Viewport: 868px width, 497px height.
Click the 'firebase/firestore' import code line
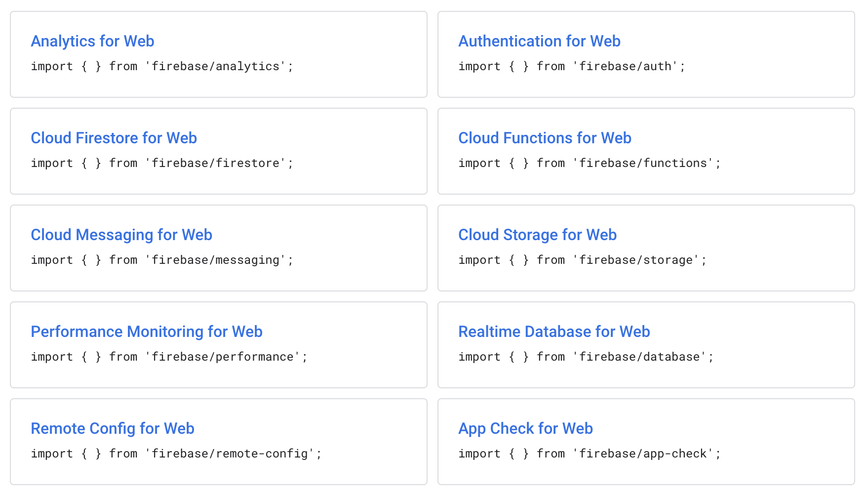tap(162, 163)
